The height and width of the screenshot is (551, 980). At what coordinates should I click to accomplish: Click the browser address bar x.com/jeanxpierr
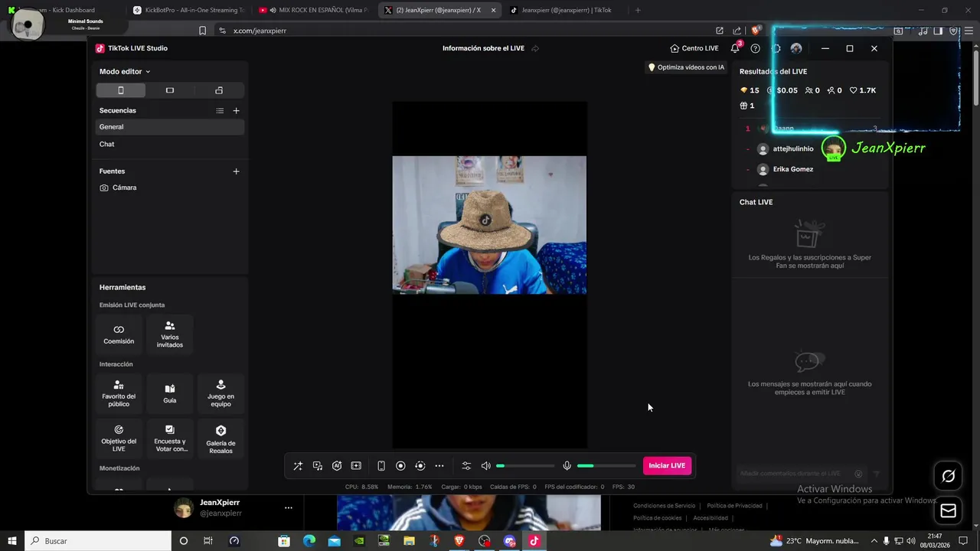tap(260, 31)
